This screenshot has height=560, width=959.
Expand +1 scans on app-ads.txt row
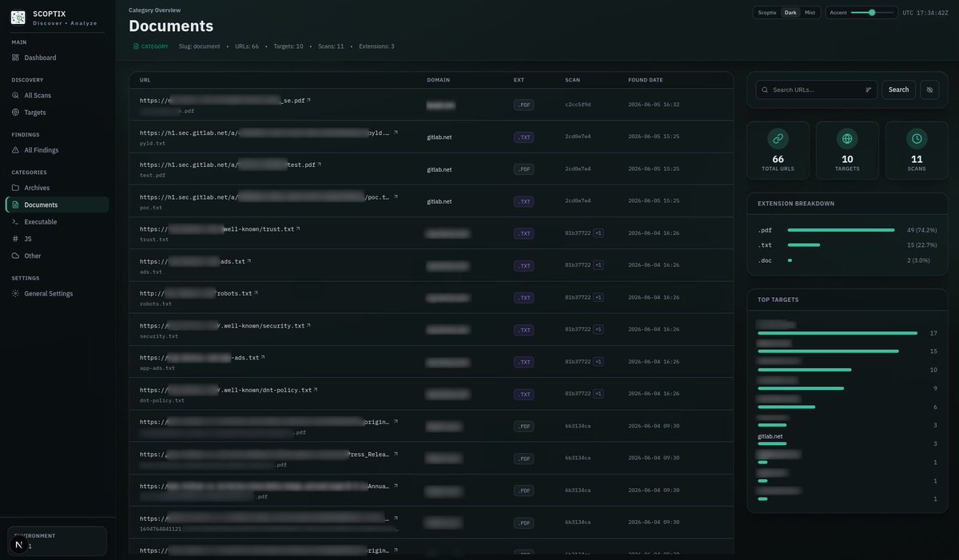pos(599,362)
